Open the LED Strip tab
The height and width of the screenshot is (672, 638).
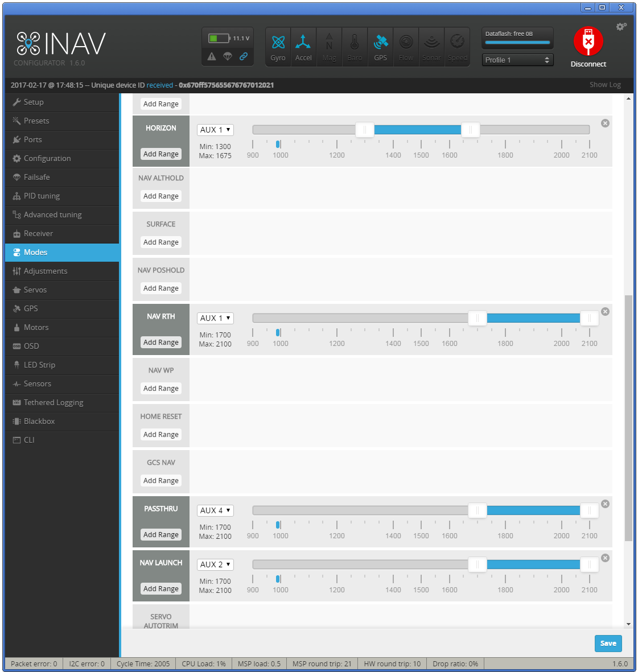click(x=62, y=365)
